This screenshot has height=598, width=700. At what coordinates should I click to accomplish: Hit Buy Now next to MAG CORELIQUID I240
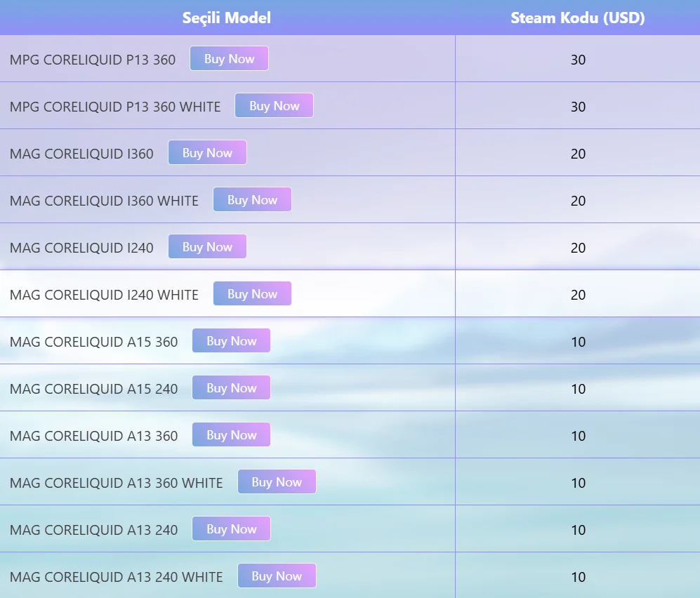click(207, 247)
